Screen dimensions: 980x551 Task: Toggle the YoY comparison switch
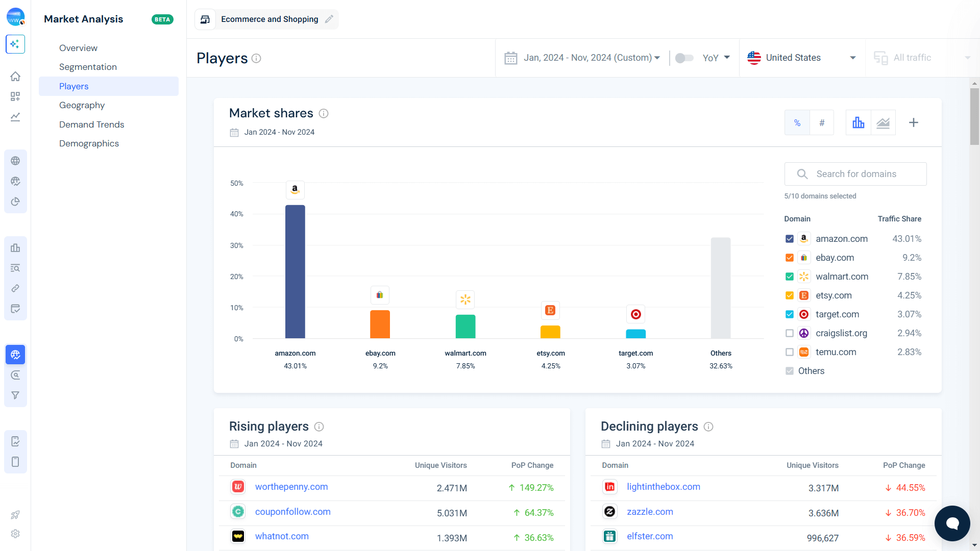(x=684, y=58)
